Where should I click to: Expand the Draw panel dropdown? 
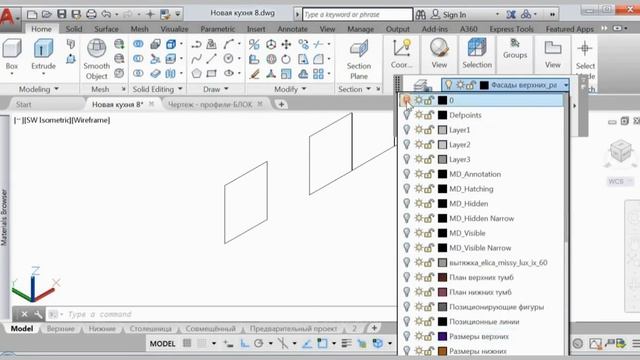(226, 89)
